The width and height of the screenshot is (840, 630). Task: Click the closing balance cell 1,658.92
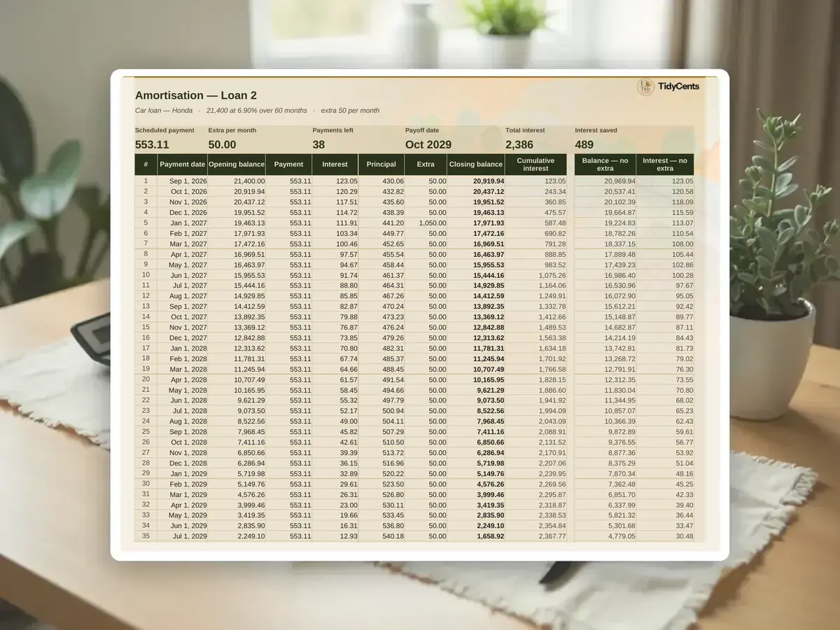tap(476, 536)
